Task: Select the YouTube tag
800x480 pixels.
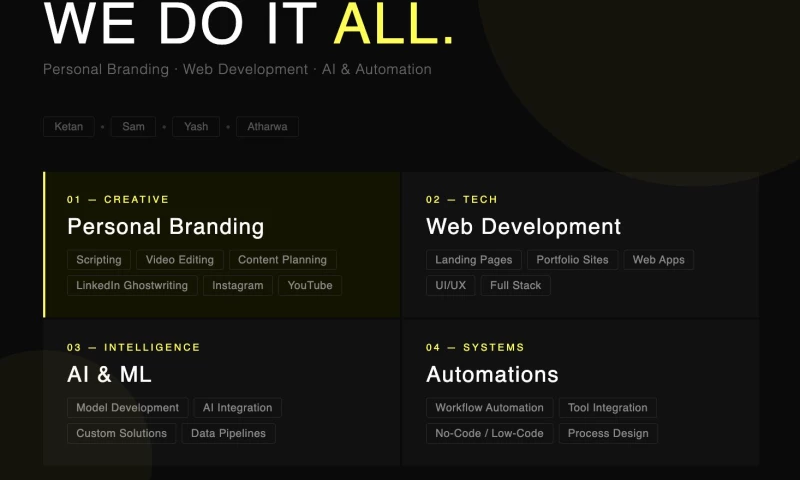Action: [x=310, y=285]
